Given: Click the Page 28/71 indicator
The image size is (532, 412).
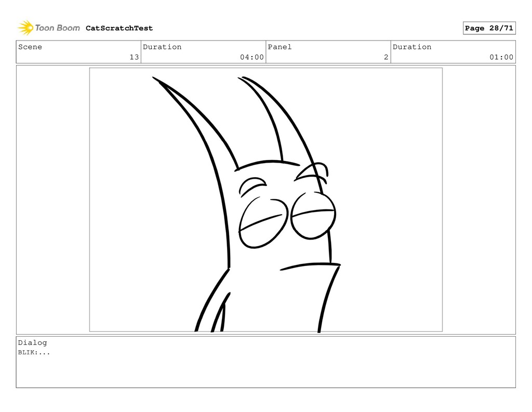Looking at the screenshot, I should coord(489,28).
